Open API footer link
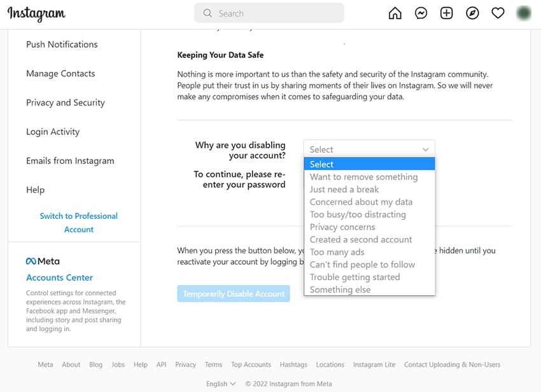 (161, 365)
